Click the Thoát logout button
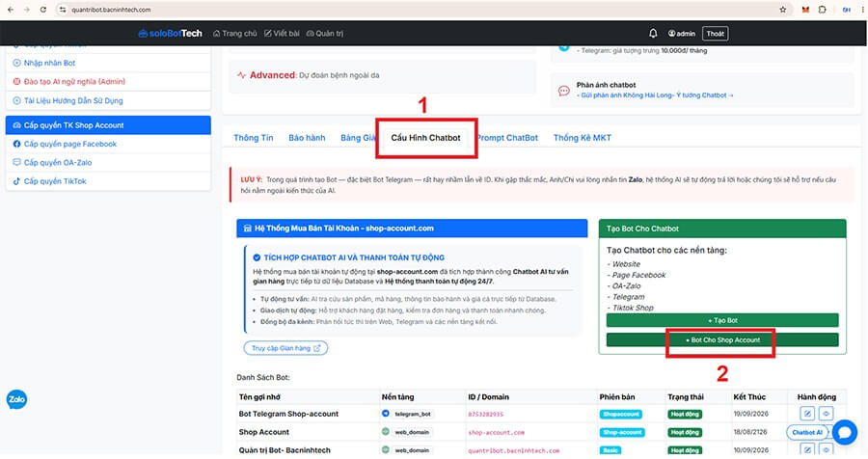 point(716,33)
